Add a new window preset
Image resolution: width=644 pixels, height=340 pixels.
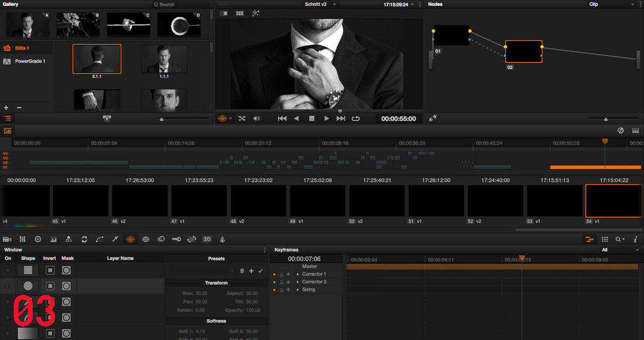251,271
